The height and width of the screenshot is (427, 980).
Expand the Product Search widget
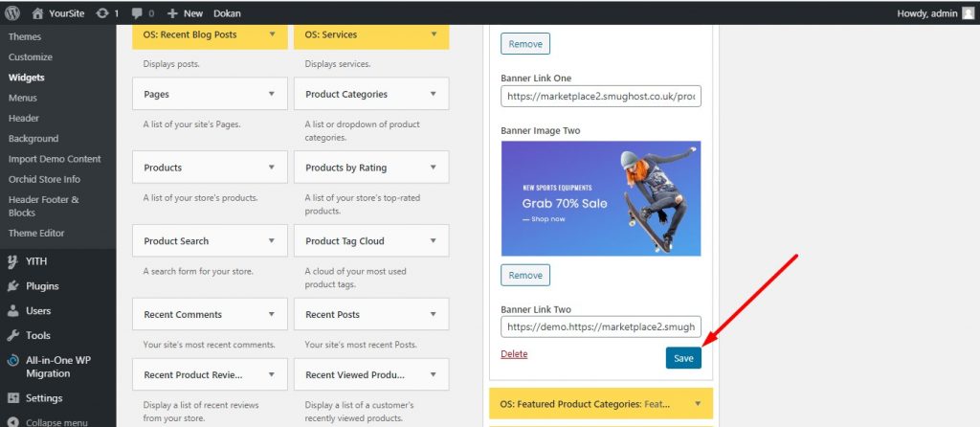pyautogui.click(x=272, y=240)
